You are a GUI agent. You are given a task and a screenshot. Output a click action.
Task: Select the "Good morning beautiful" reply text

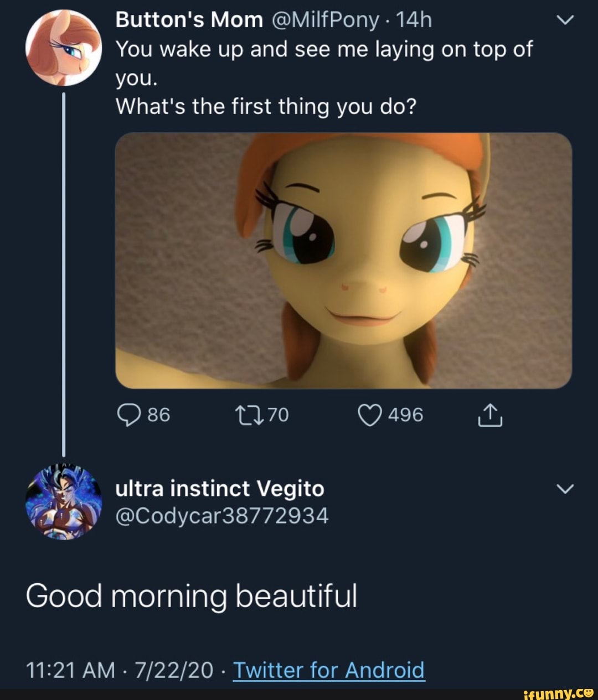(192, 596)
